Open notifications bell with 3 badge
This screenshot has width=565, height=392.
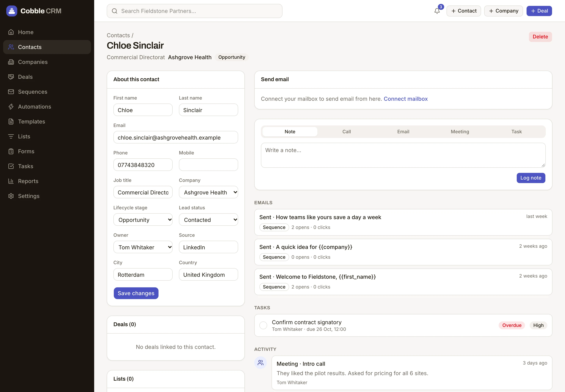click(x=437, y=11)
